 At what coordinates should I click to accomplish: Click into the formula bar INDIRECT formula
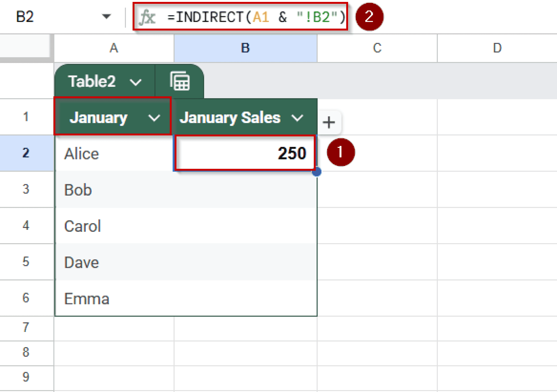256,17
